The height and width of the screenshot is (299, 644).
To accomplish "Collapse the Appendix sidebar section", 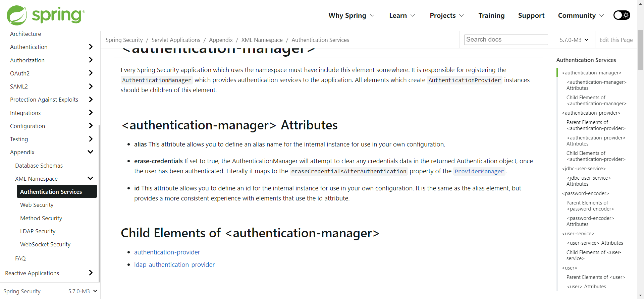I will click(x=91, y=152).
